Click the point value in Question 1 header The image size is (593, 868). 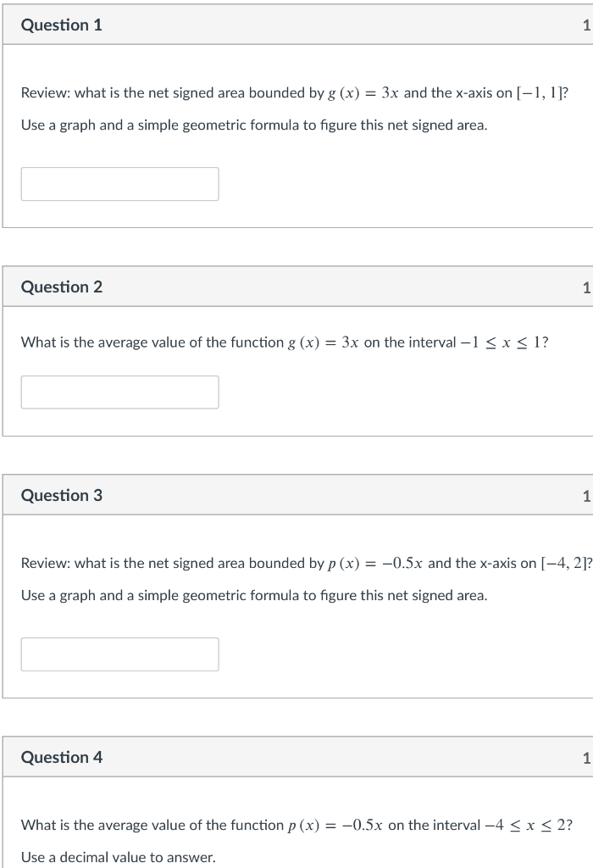[587, 25]
